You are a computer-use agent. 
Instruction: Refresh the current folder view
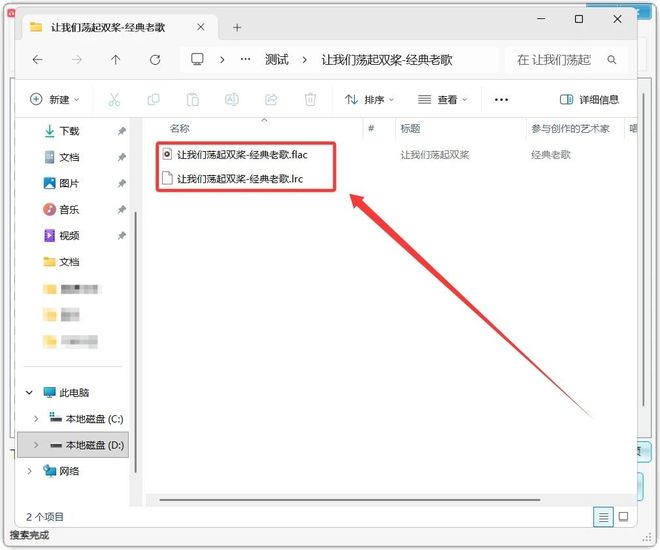pyautogui.click(x=155, y=60)
